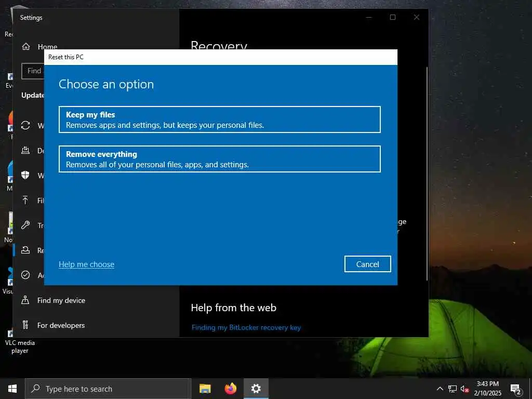This screenshot has height=399, width=532.
Task: Choose the Remove everything option
Action: pyautogui.click(x=220, y=159)
